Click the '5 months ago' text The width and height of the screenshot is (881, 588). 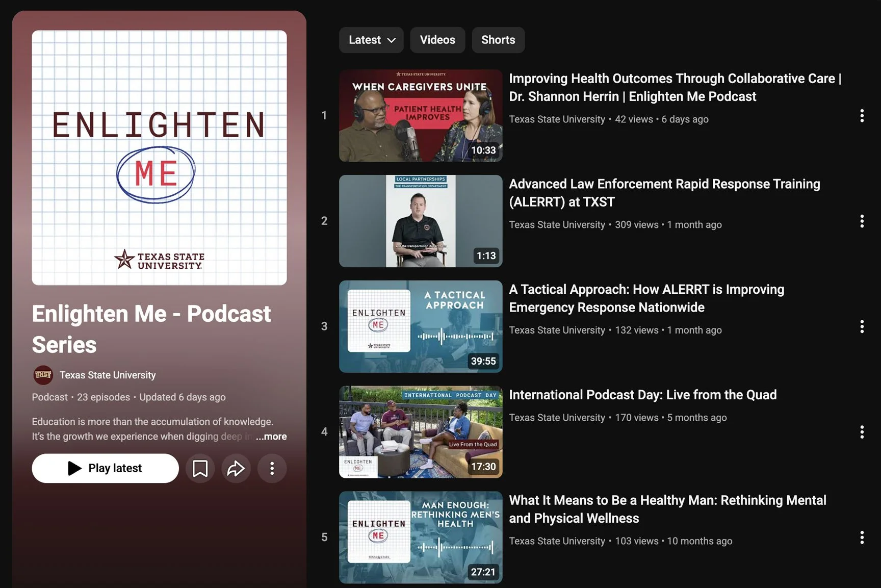(697, 418)
